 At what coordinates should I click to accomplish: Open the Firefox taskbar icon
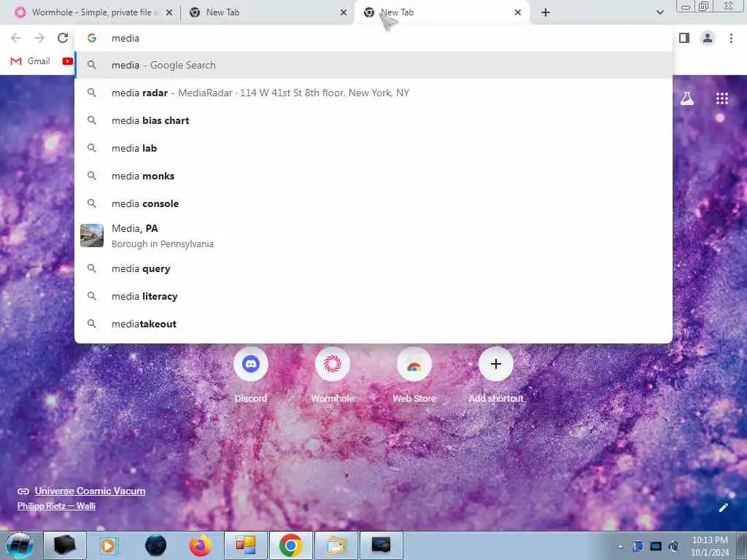201,545
